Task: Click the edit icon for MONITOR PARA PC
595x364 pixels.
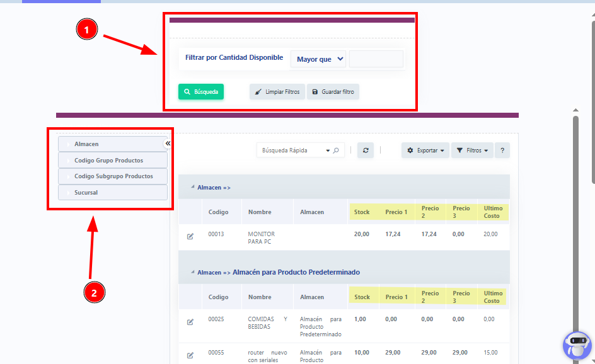Action: coord(190,236)
